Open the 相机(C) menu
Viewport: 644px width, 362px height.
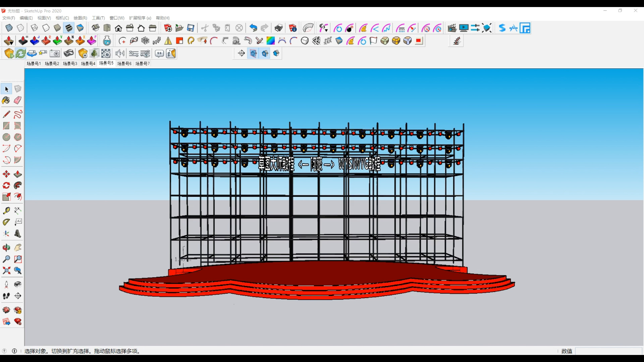(62, 18)
